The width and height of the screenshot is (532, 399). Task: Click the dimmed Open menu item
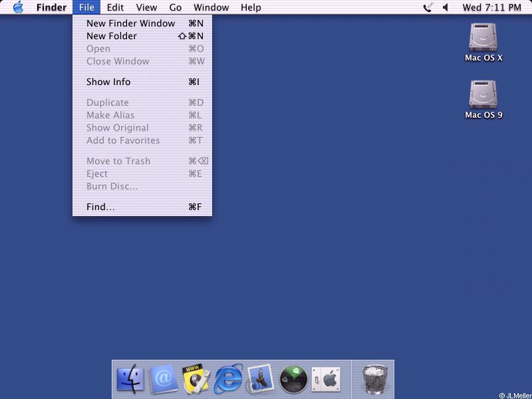pyautogui.click(x=142, y=49)
